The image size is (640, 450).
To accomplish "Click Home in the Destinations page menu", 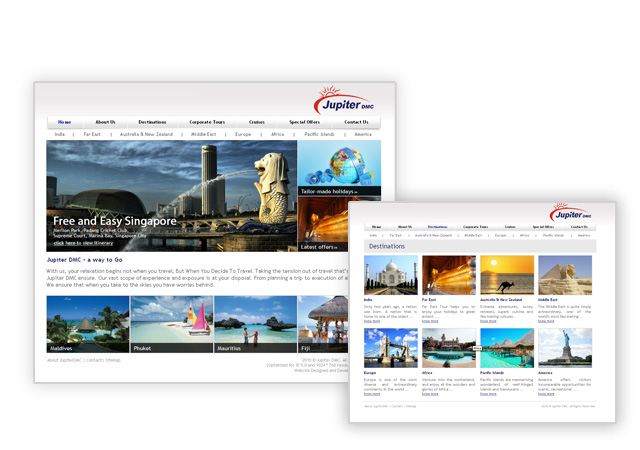I will click(376, 227).
